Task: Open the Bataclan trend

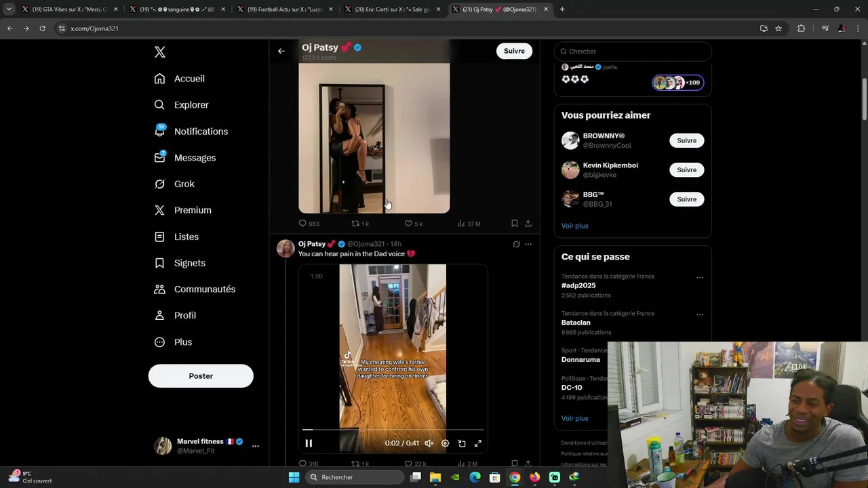Action: tap(576, 323)
